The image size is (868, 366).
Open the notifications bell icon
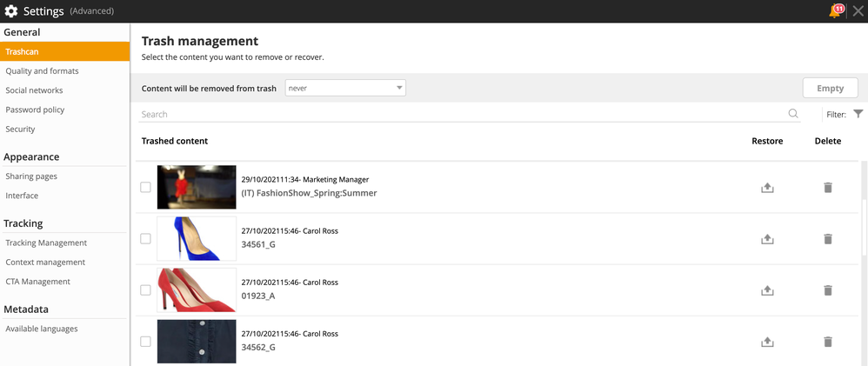point(835,11)
